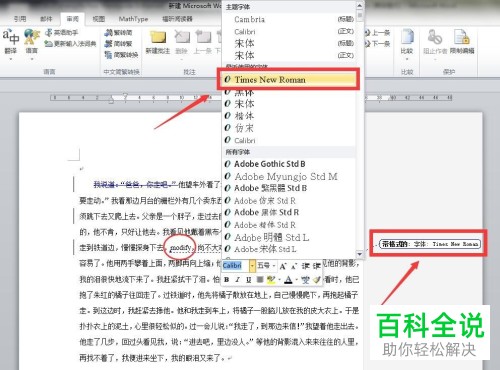The height and width of the screenshot is (370, 500).
Task: Toggle bold in the mini toolbar
Action: coord(227,280)
